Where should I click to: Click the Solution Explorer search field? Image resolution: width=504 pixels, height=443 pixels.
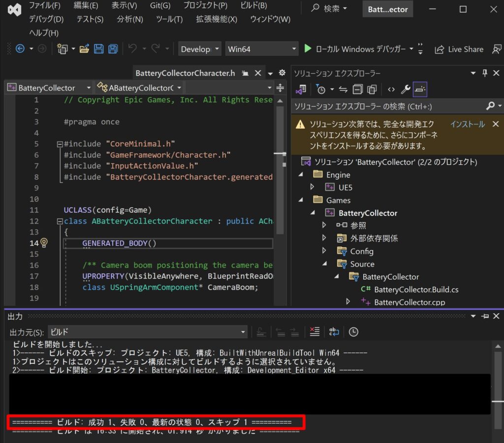389,106
